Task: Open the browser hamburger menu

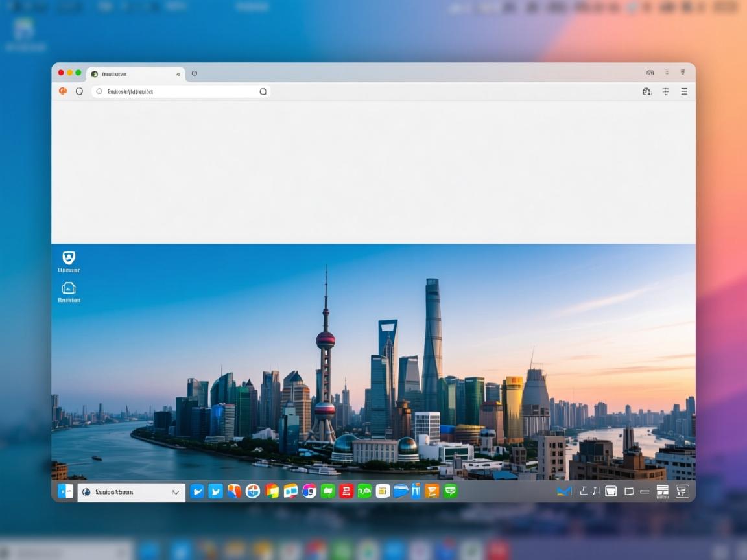Action: point(683,91)
